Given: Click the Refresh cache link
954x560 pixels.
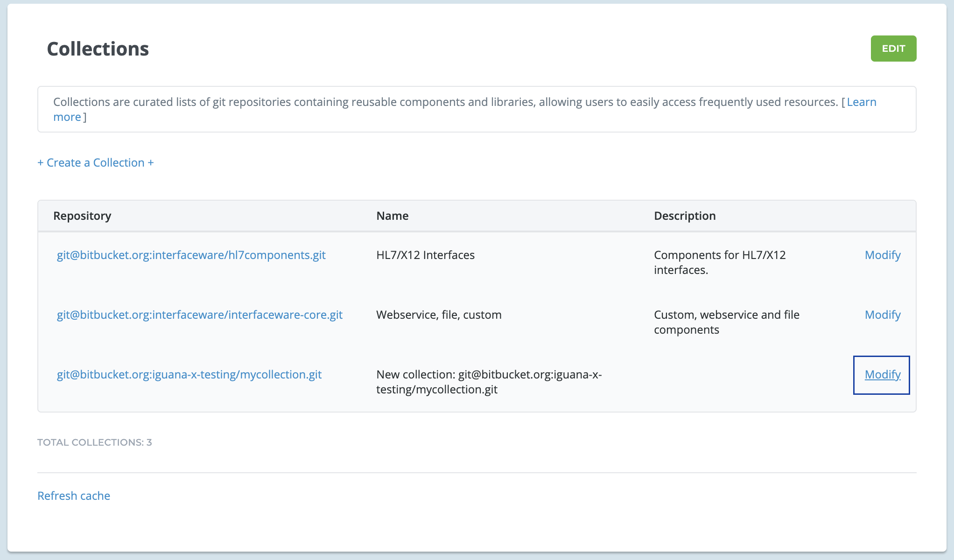Looking at the screenshot, I should 74,496.
